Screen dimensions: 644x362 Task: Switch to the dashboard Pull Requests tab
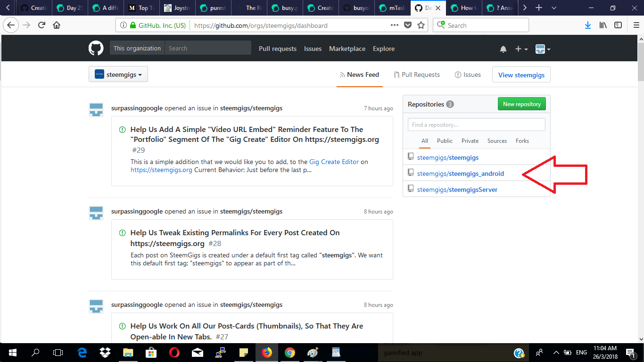tap(416, 74)
